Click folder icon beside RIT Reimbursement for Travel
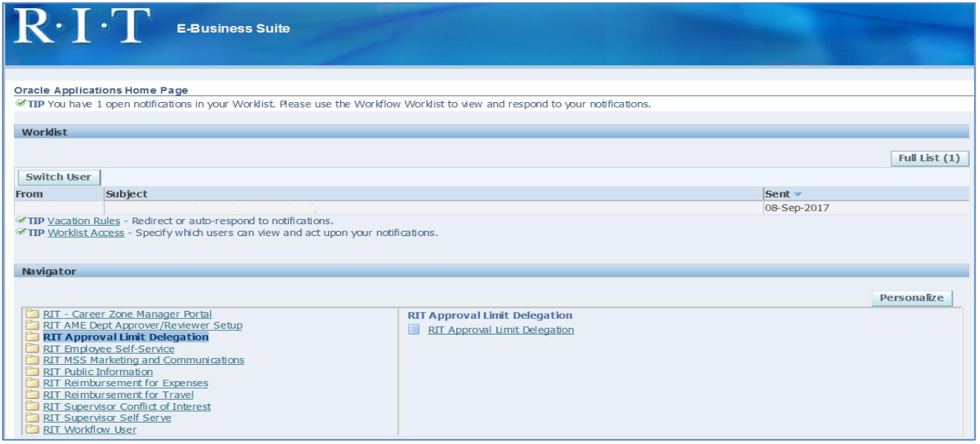Viewport: 980px width, 444px height. (33, 394)
